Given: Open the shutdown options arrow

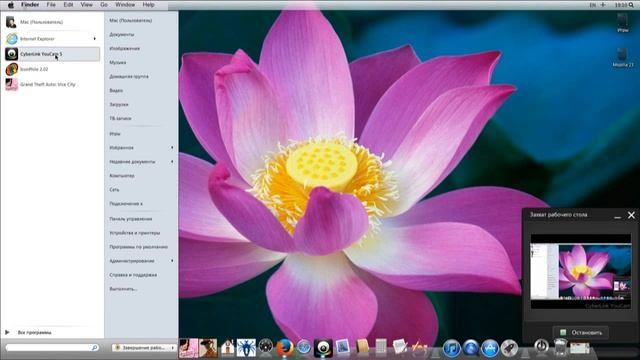Looking at the screenshot, I should coord(173,348).
